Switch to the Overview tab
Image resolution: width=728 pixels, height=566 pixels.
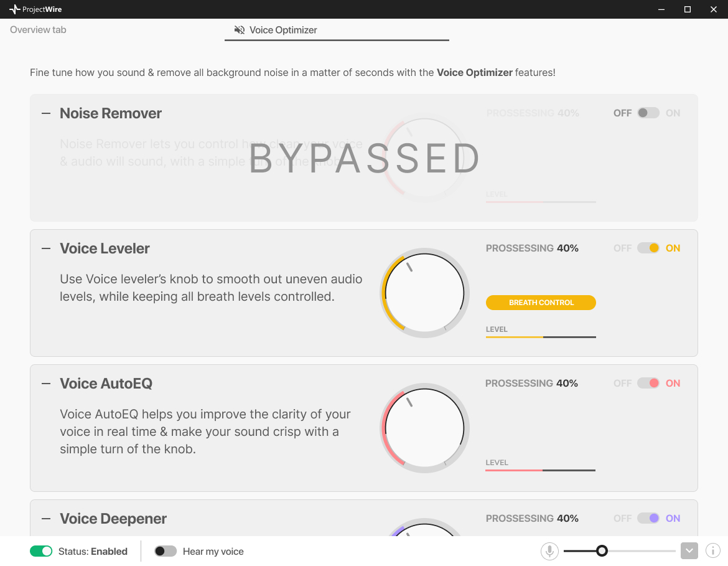[x=38, y=30]
